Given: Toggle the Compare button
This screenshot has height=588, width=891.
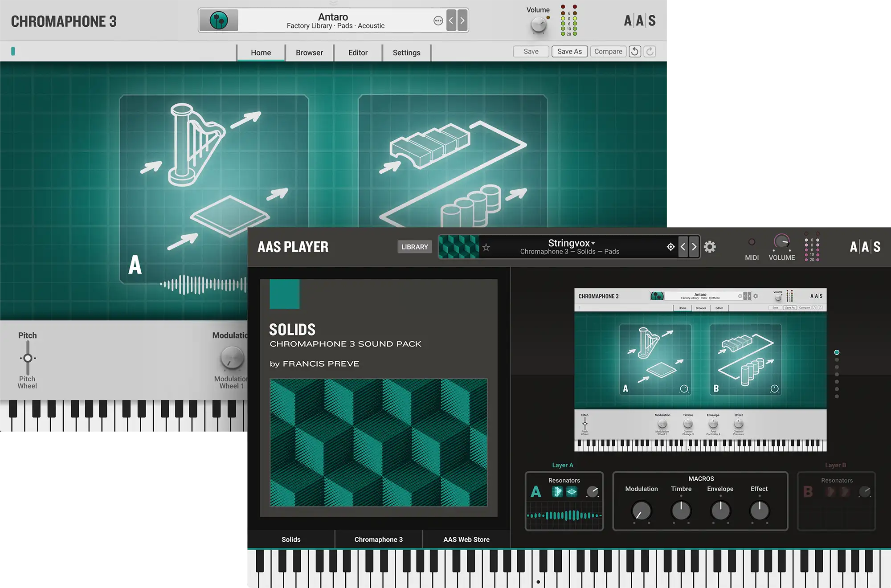Looking at the screenshot, I should click(x=608, y=52).
